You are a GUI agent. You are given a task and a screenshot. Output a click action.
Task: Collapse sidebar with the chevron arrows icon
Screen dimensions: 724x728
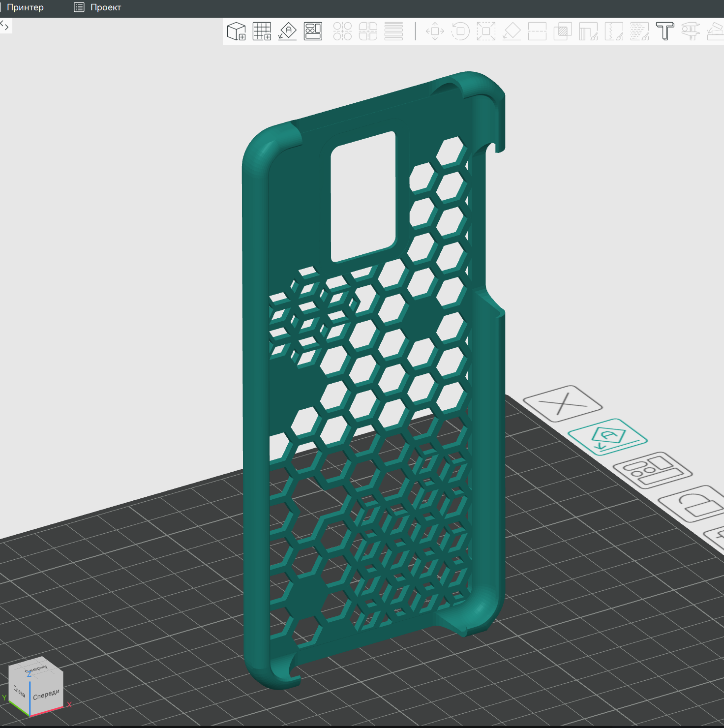5,26
